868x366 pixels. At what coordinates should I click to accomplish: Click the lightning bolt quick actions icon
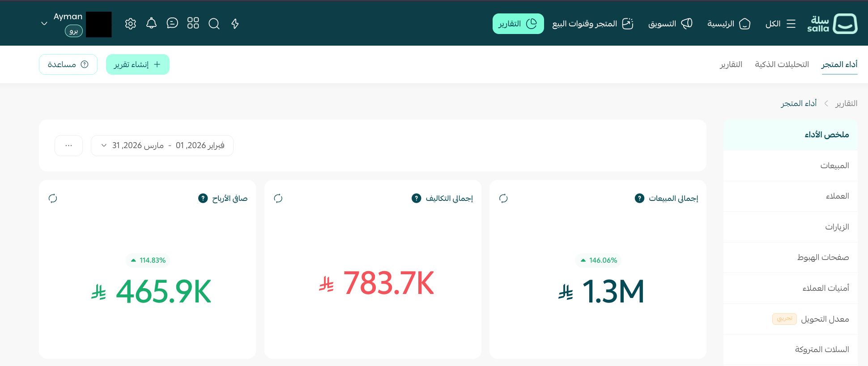[x=235, y=24]
